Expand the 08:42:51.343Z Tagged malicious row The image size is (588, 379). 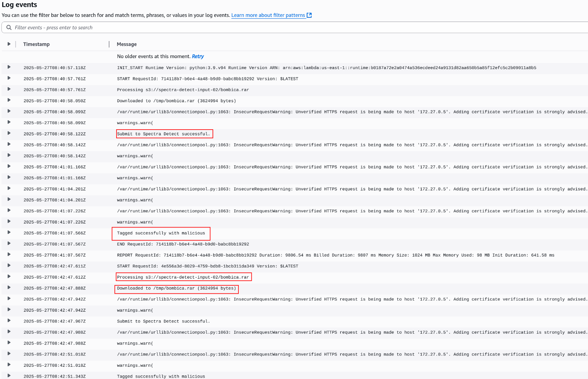coord(9,376)
